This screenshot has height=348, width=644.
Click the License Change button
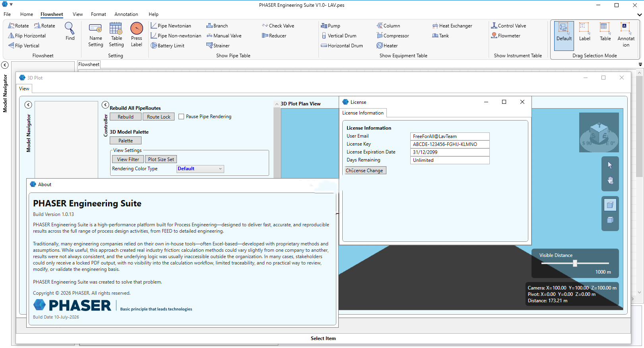(365, 170)
